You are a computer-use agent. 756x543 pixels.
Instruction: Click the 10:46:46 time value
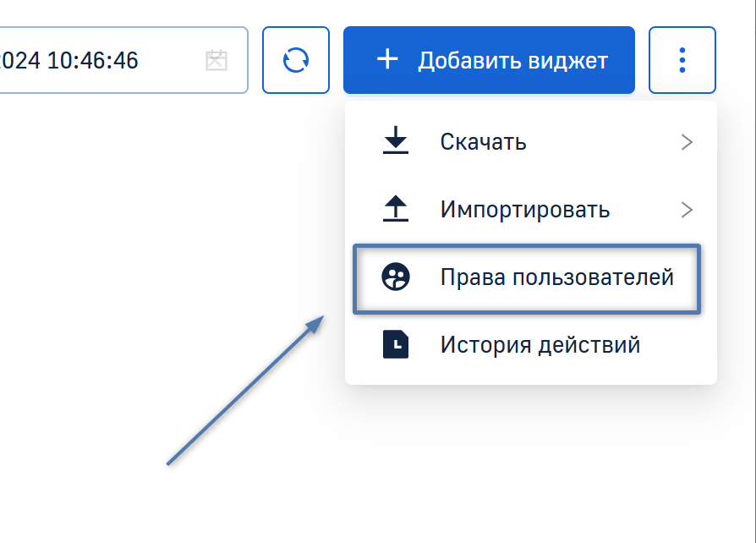(x=93, y=60)
